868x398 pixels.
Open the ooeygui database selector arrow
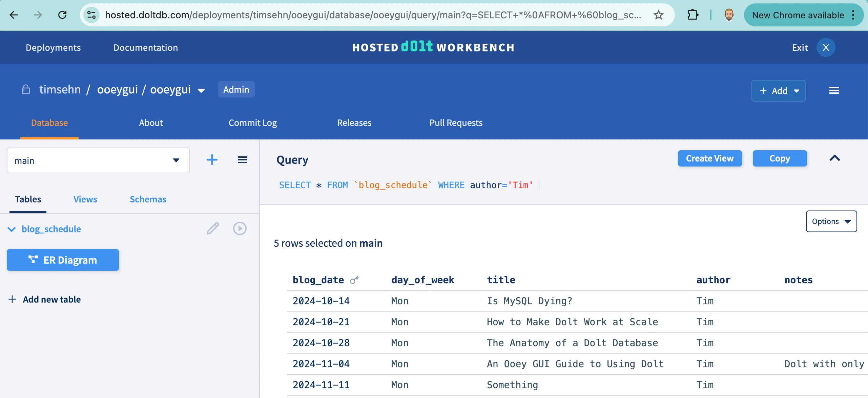201,90
